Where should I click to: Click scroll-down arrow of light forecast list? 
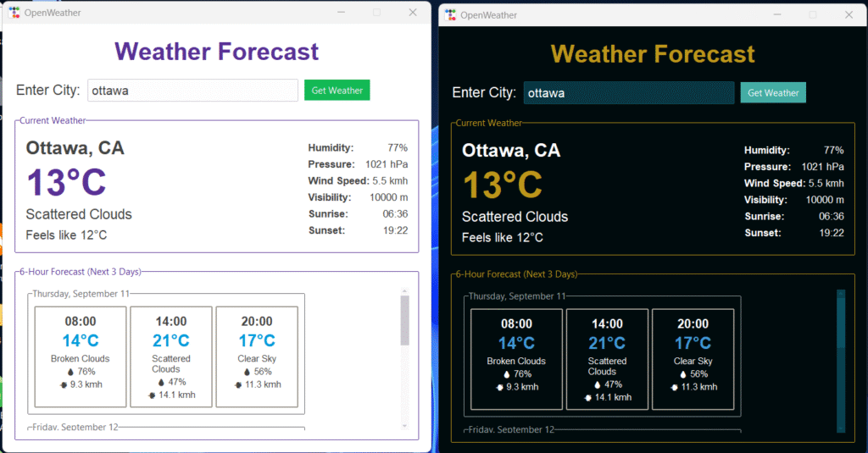[x=404, y=425]
